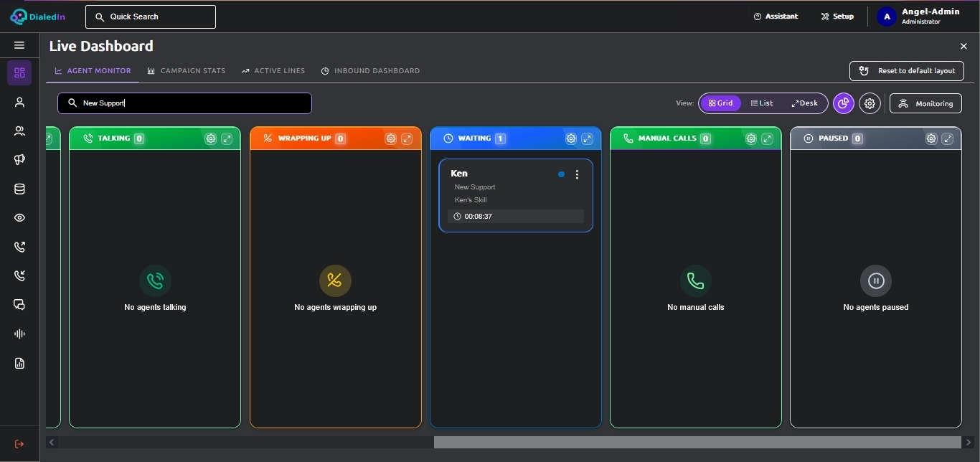Open Setup in the top bar

[837, 16]
